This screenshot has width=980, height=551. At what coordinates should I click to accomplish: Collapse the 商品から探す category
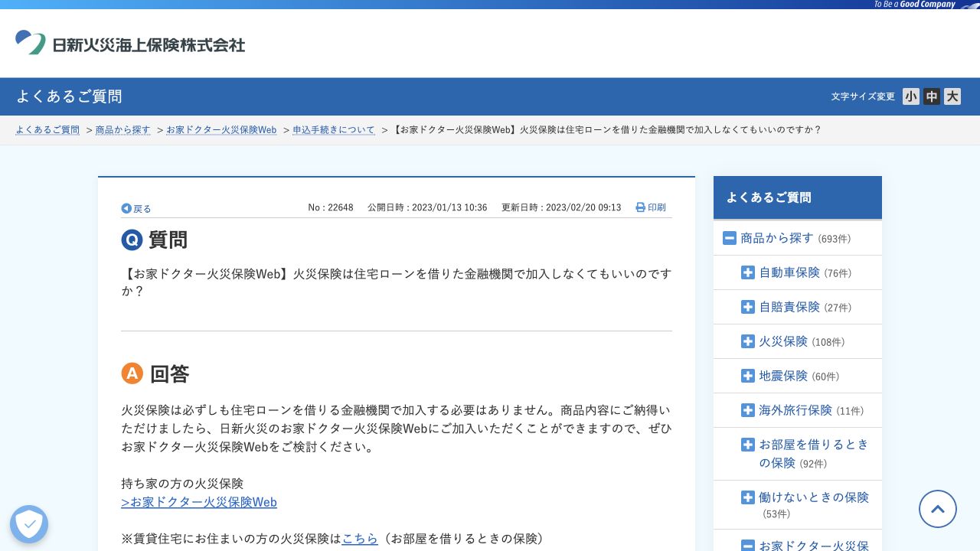[730, 238]
